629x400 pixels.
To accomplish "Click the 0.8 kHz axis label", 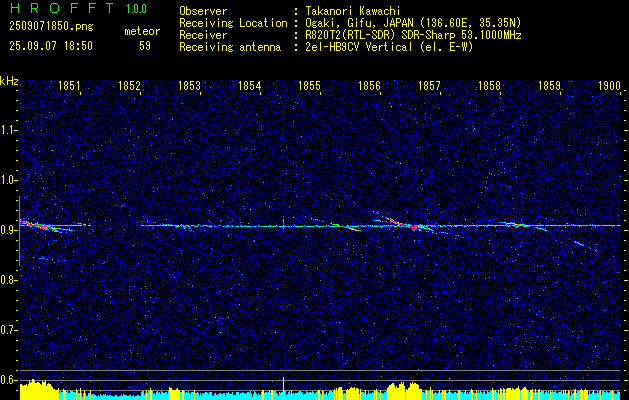I will pos(8,280).
